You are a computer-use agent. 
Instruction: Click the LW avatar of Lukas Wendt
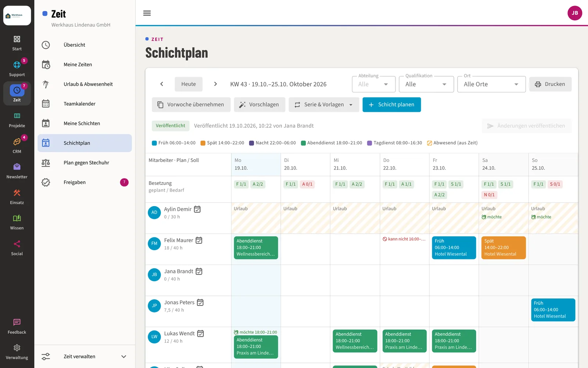tap(154, 337)
